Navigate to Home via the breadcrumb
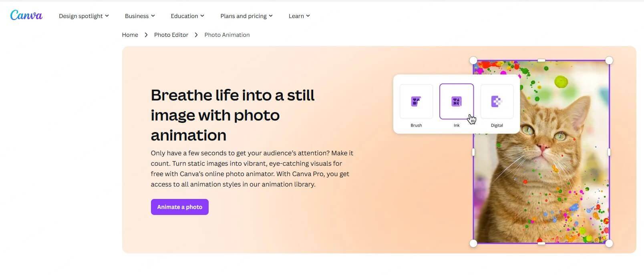This screenshot has height=275, width=644. [130, 35]
